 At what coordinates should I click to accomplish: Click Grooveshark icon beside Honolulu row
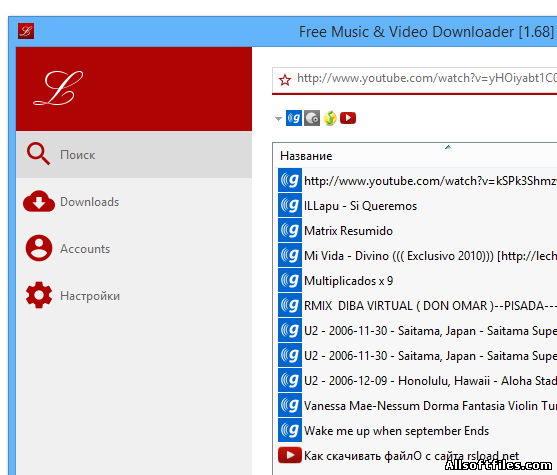click(x=290, y=380)
